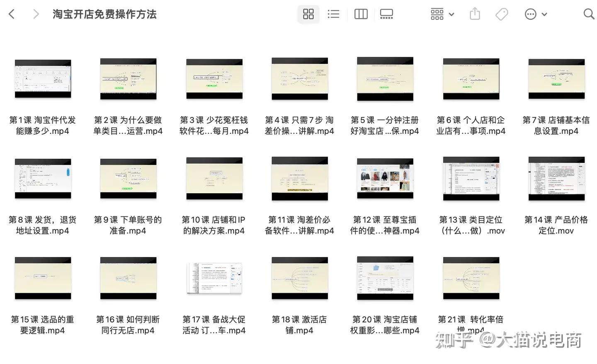This screenshot has height=364, width=597.
Task: Select the 第16课 如何判断同行无店 video thumbnail
Action: tap(128, 278)
